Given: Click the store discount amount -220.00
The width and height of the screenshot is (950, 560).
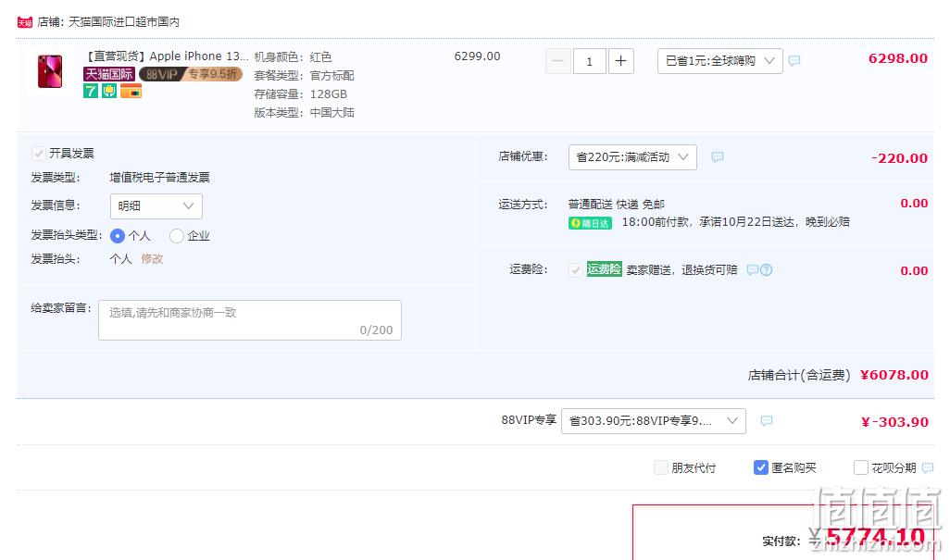Looking at the screenshot, I should 899,158.
